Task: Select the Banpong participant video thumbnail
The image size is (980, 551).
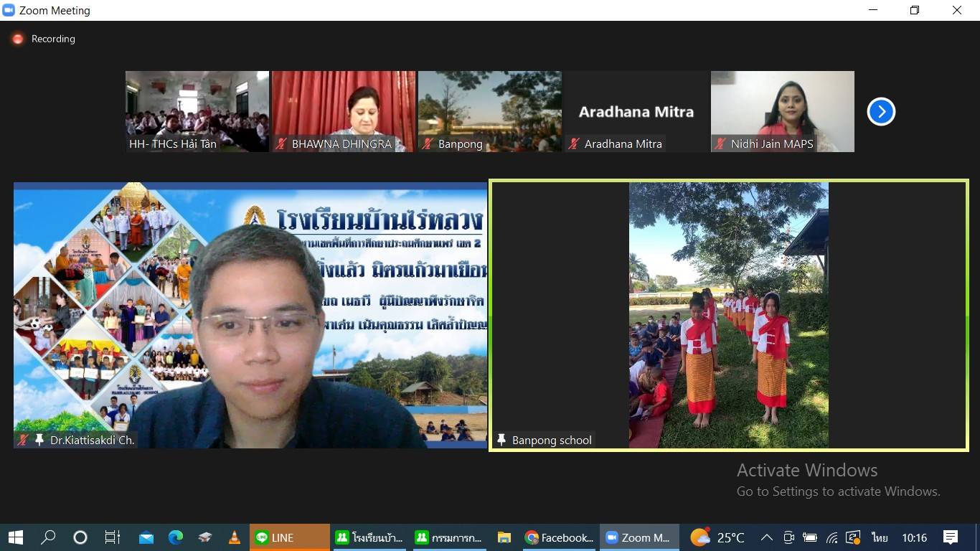Action: (x=490, y=111)
